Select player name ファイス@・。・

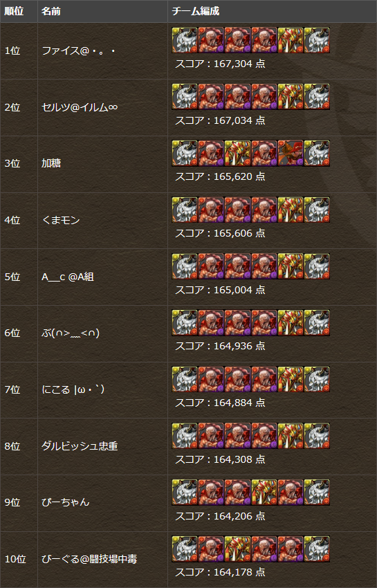click(78, 50)
